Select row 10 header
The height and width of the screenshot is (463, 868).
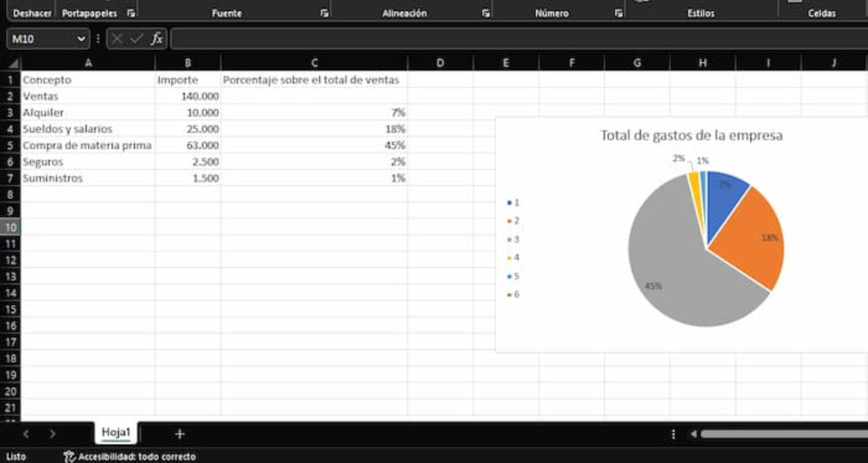coord(10,227)
